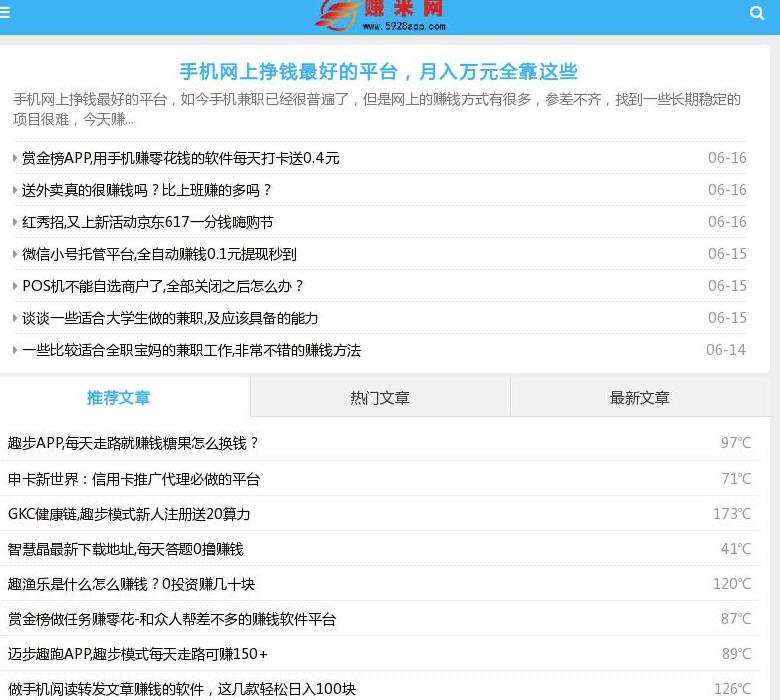Click the search magnifier icon
This screenshot has height=700, width=780.
(757, 13)
